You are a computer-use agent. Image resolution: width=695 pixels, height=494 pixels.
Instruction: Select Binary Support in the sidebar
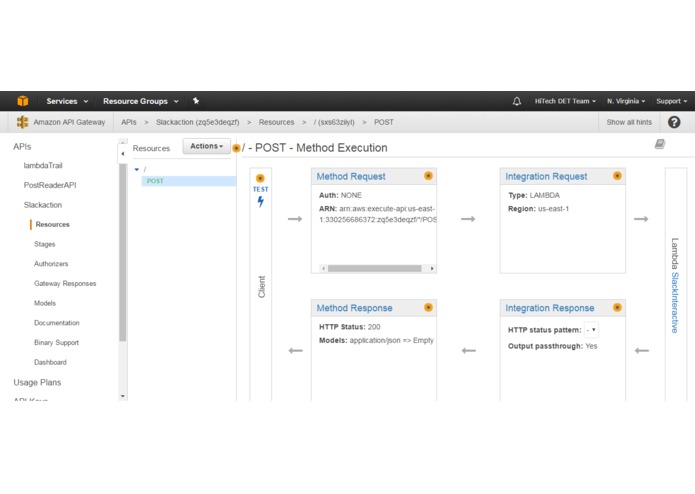pos(56,342)
